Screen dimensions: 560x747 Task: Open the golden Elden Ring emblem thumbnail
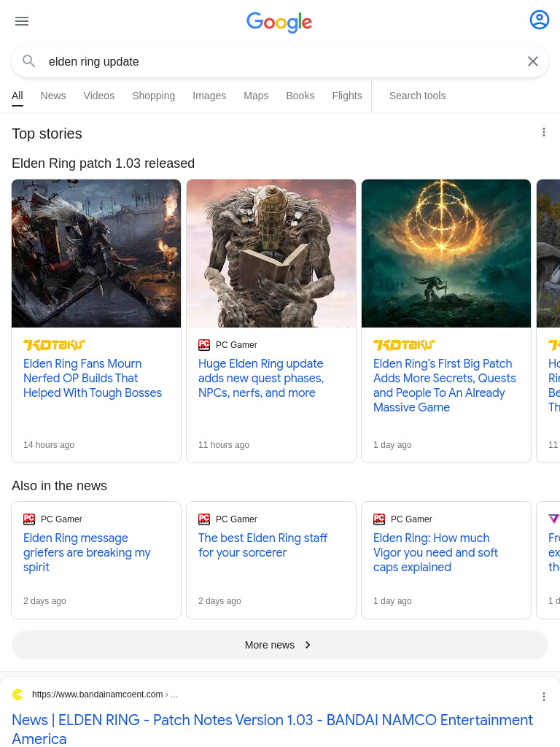[446, 253]
